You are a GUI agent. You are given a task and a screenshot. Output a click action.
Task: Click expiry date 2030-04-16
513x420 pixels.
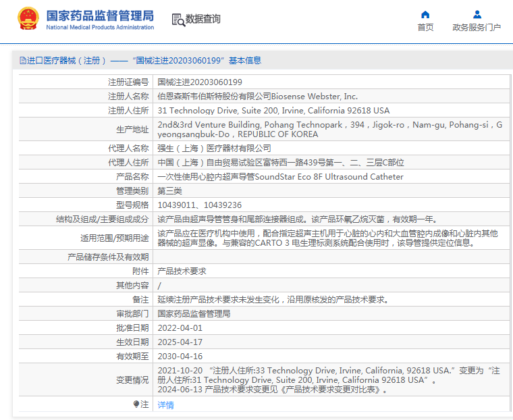(180, 356)
